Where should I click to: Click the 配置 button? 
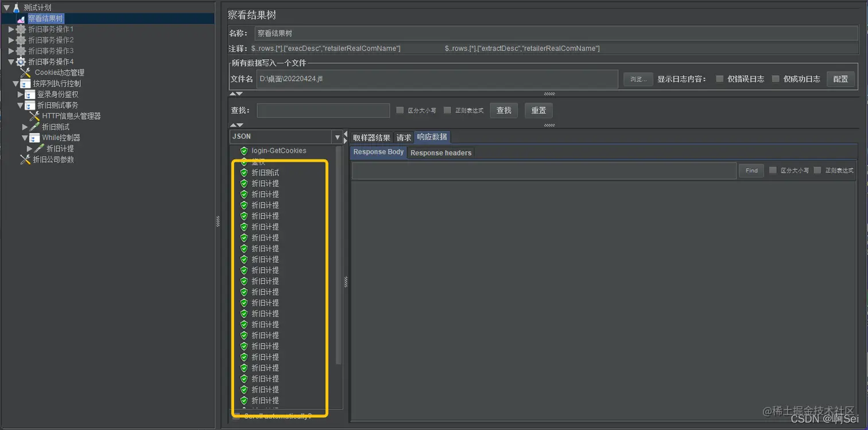pyautogui.click(x=840, y=79)
